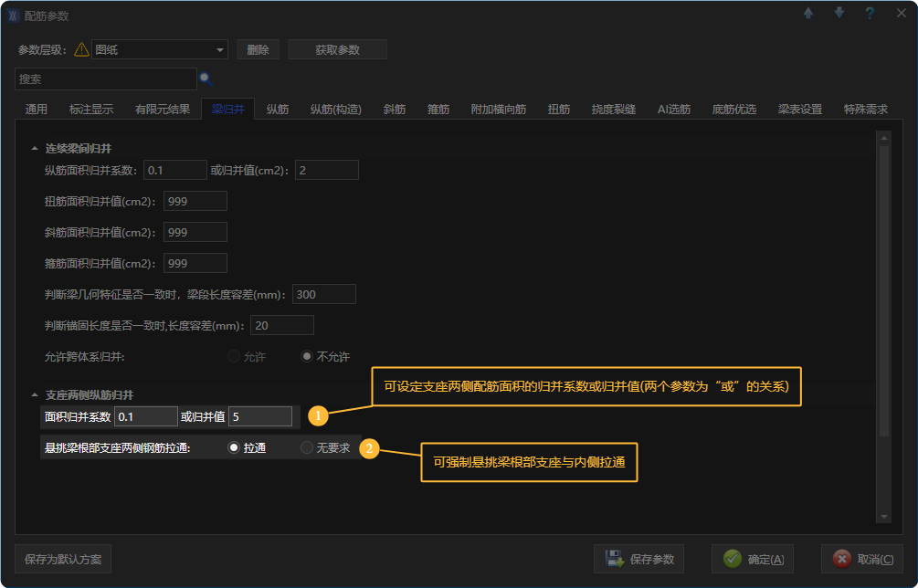Open the 参数层级 图纸 dropdown
918x588 pixels.
[x=220, y=50]
